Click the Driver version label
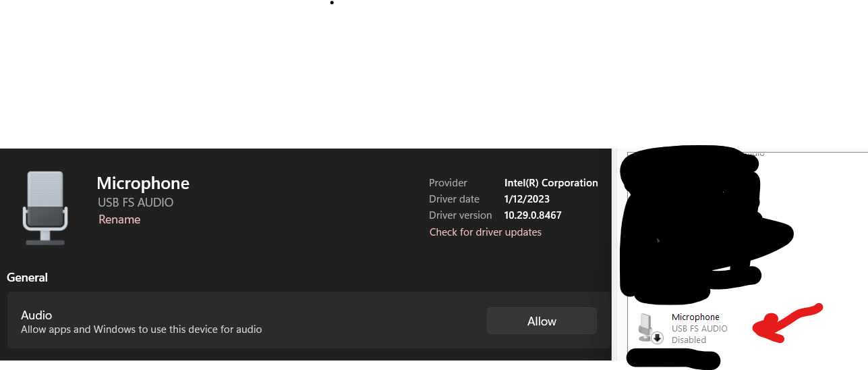This screenshot has height=370, width=868. [x=461, y=215]
